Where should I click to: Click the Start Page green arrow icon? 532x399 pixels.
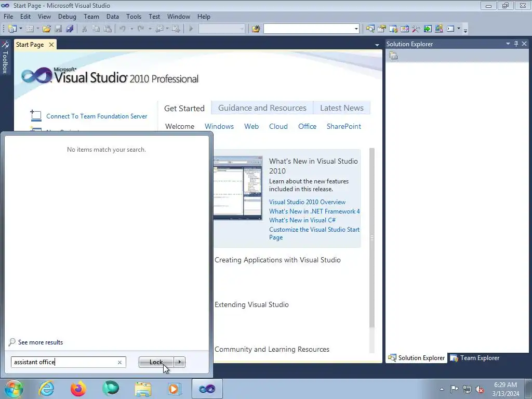pyautogui.click(x=428, y=29)
